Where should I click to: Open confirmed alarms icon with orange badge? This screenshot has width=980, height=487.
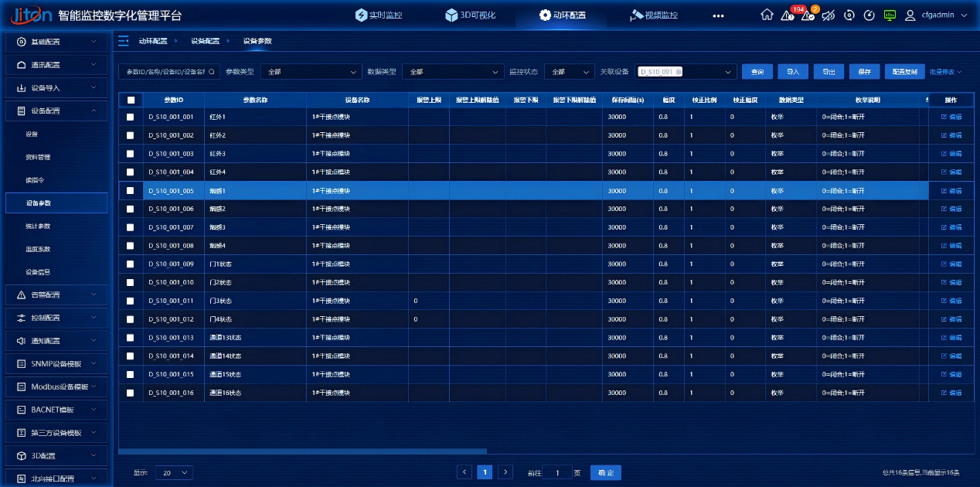(x=808, y=15)
